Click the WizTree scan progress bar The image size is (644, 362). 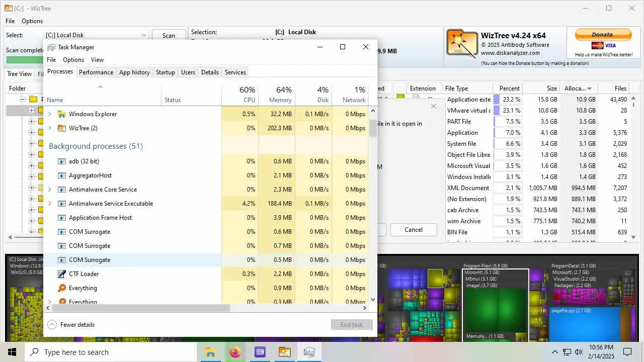pos(24,60)
